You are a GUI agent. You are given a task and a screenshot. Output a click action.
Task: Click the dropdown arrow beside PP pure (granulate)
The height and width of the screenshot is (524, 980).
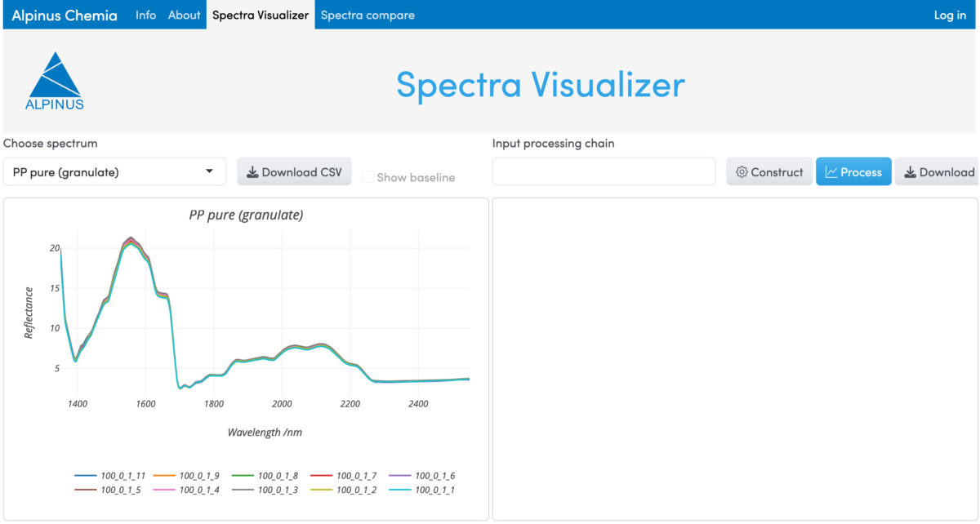[x=210, y=171]
